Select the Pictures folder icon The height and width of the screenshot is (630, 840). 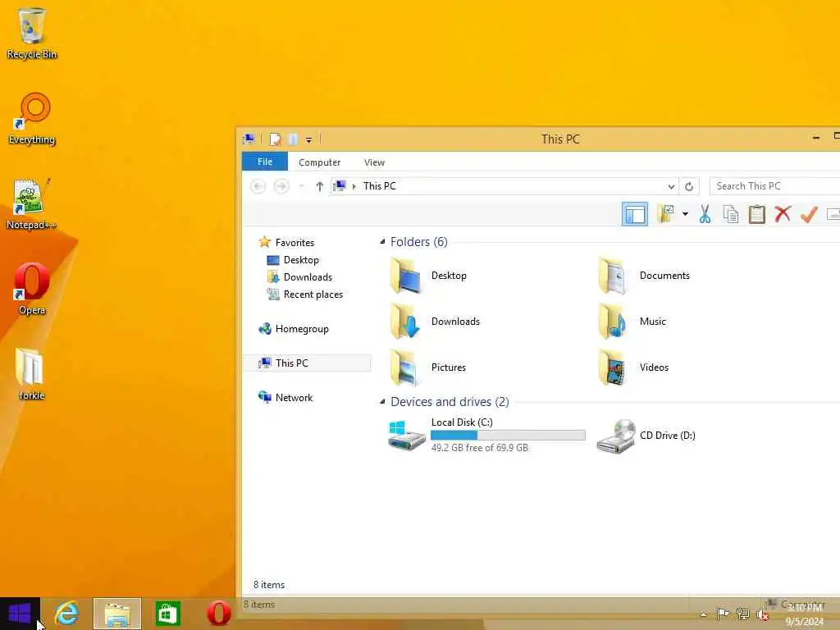point(405,367)
